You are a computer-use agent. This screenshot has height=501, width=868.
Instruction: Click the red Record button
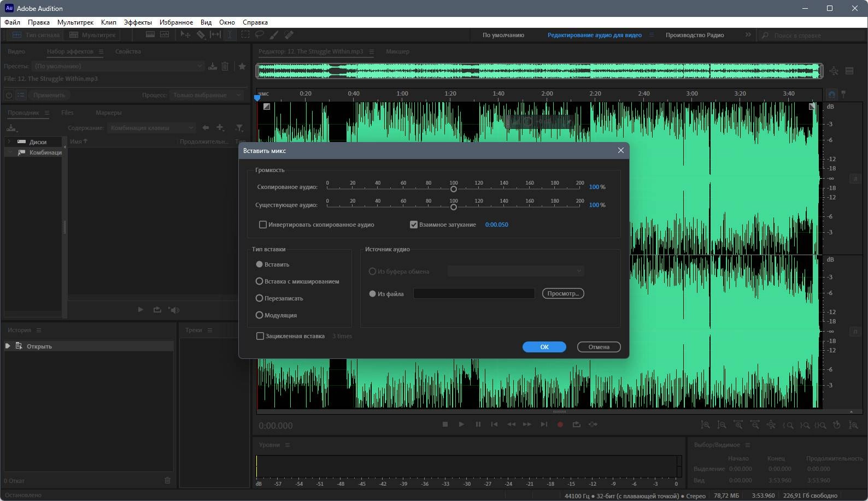coord(560,425)
